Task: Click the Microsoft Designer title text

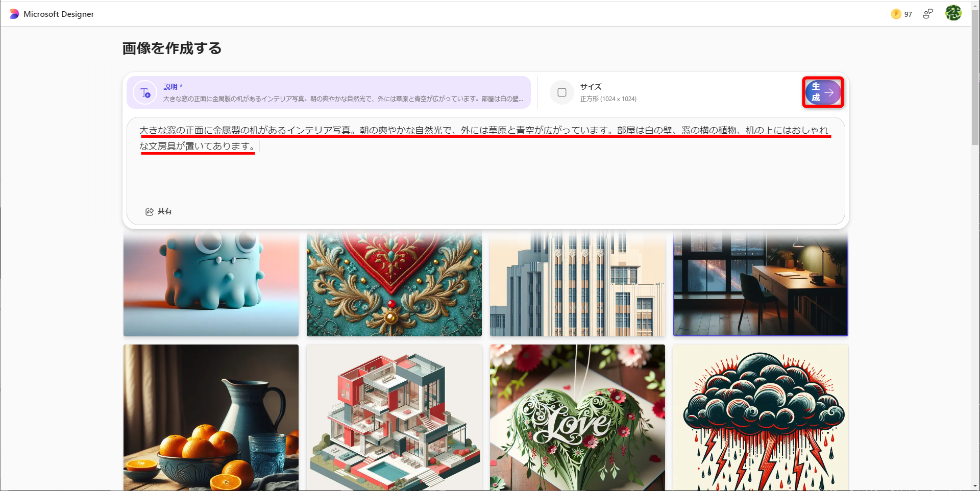Action: pos(59,14)
